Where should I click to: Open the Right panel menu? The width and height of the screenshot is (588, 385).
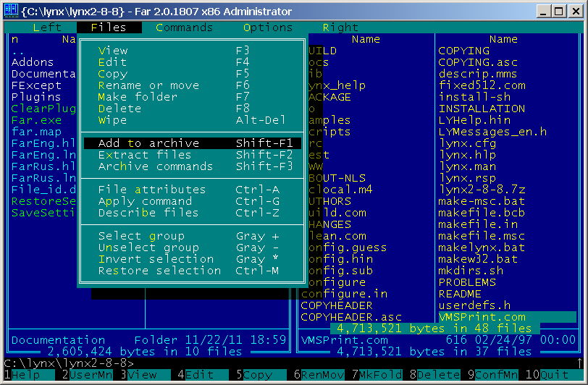(340, 27)
